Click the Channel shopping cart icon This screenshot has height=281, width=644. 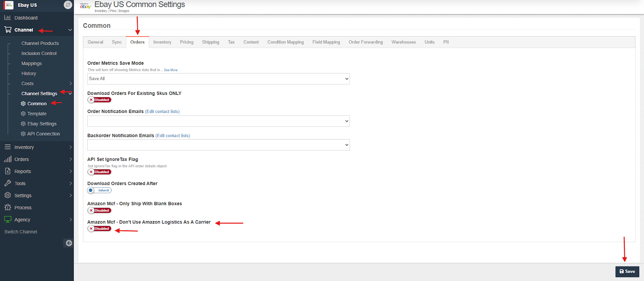8,30
